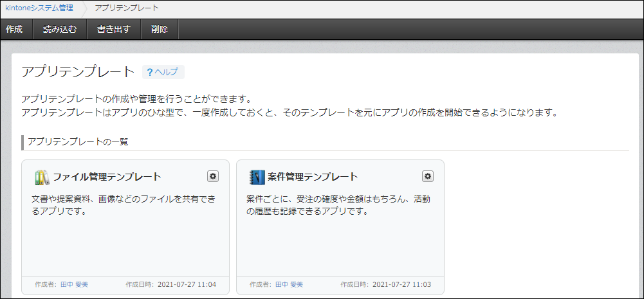644x299 pixels.
Task: Click the 2021-07-27 11:03 creation date
Action: (403, 284)
